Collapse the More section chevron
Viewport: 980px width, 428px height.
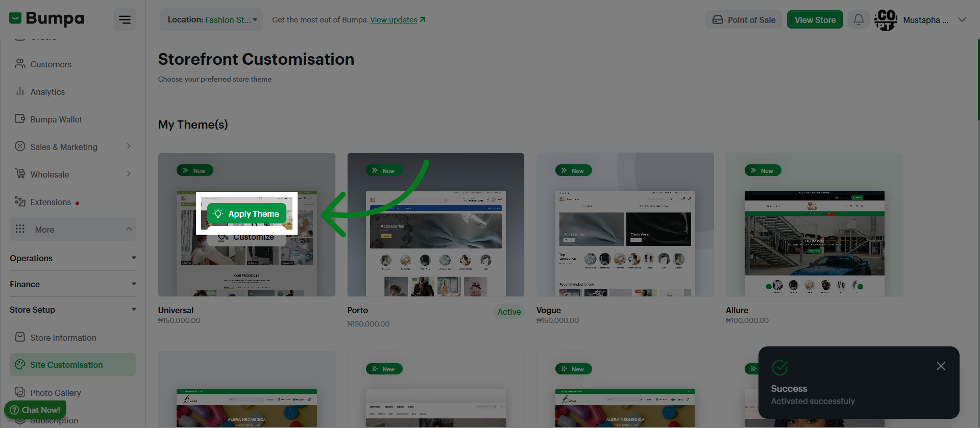129,229
